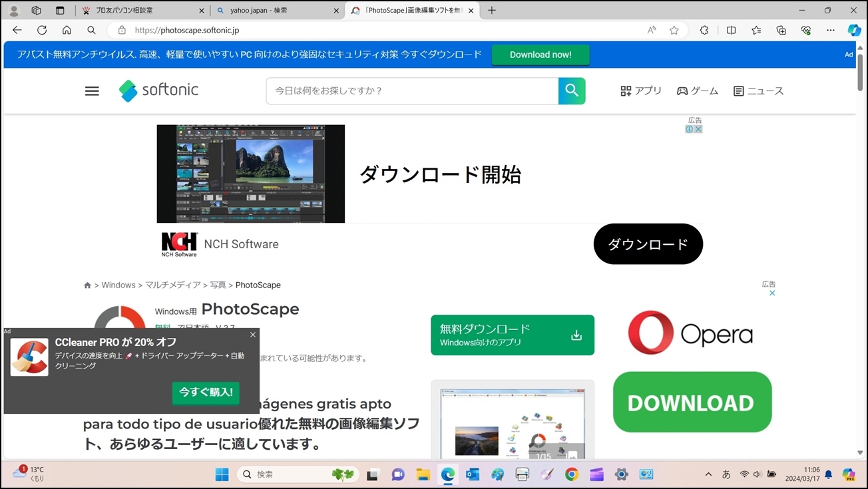Click the NCH Software logo

tap(179, 244)
